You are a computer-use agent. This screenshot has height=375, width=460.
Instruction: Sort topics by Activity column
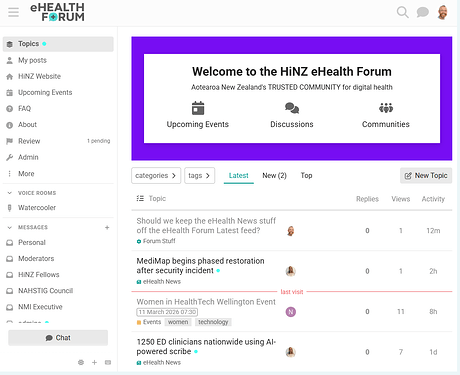[x=433, y=199]
